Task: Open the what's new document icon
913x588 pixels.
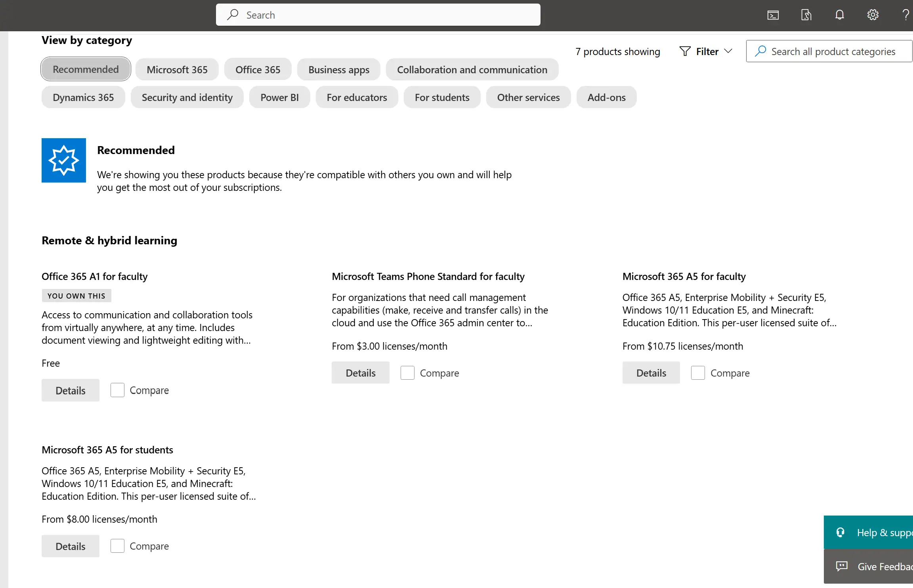Action: click(x=806, y=15)
